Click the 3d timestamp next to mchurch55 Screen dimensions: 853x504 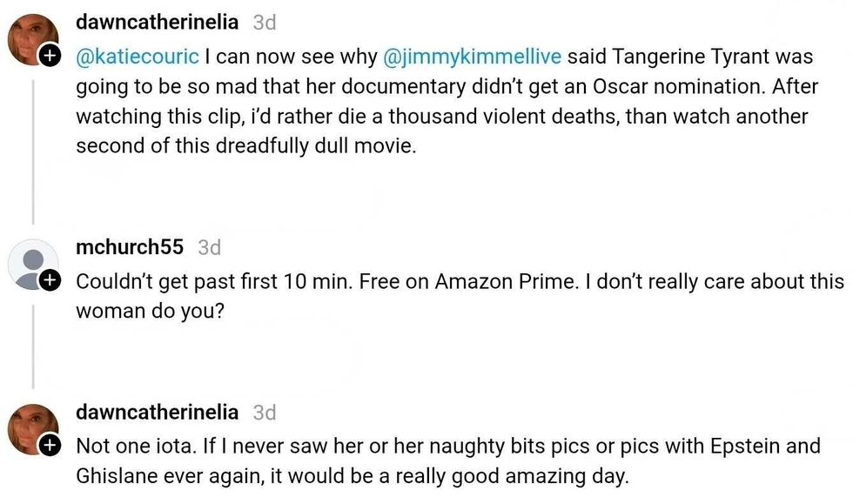tap(210, 248)
